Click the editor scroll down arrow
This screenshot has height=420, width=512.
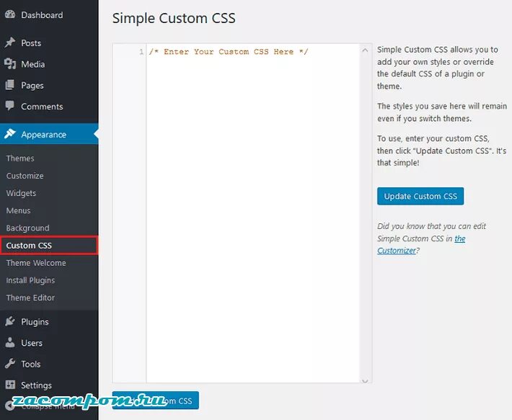[365, 380]
